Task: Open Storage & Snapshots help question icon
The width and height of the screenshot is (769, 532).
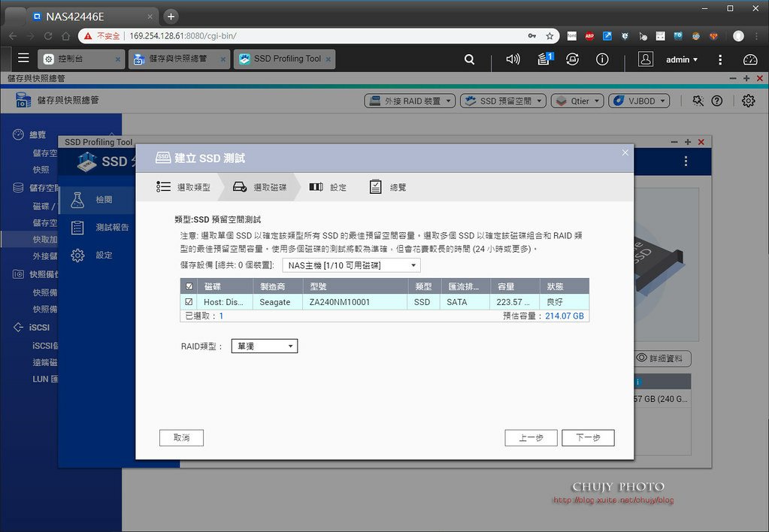Action: [x=717, y=101]
